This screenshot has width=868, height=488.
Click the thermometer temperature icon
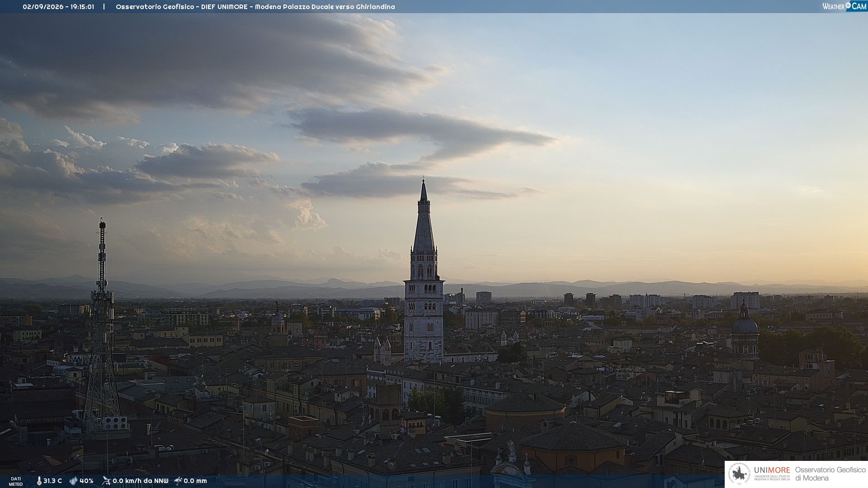(x=39, y=481)
